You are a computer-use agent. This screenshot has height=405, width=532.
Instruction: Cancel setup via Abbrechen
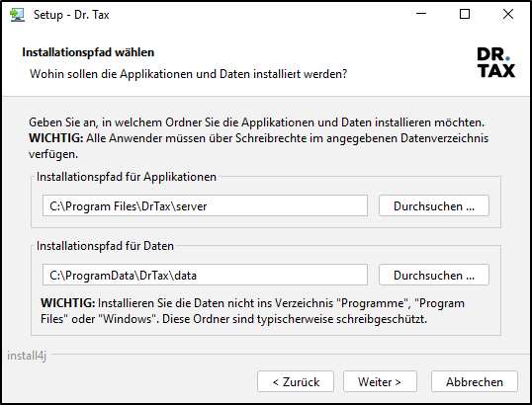pyautogui.click(x=475, y=381)
